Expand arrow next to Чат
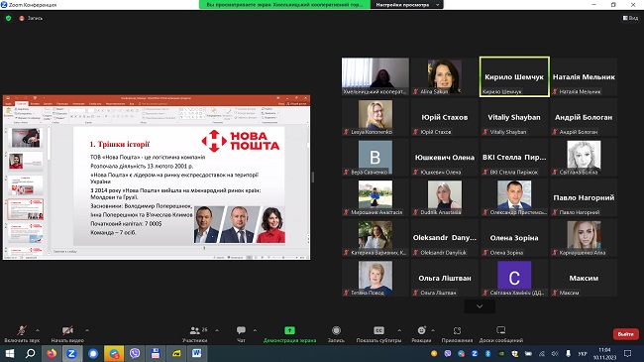Screen dimensions: 644x362 pos(255,330)
